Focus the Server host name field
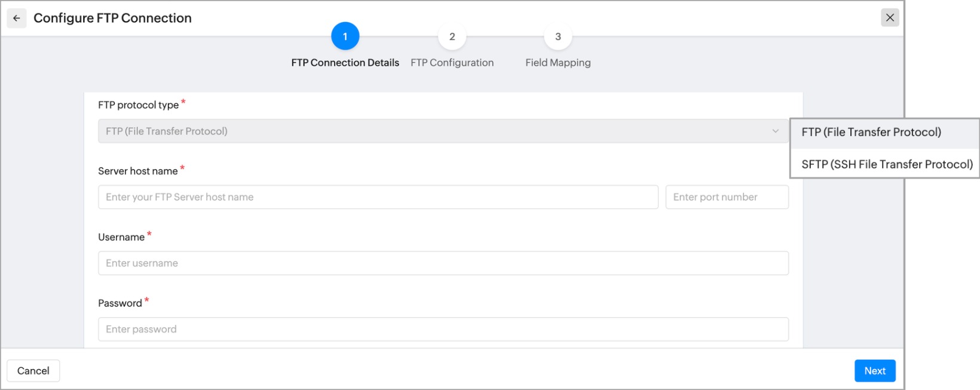Viewport: 980px width, 390px height. (x=378, y=197)
